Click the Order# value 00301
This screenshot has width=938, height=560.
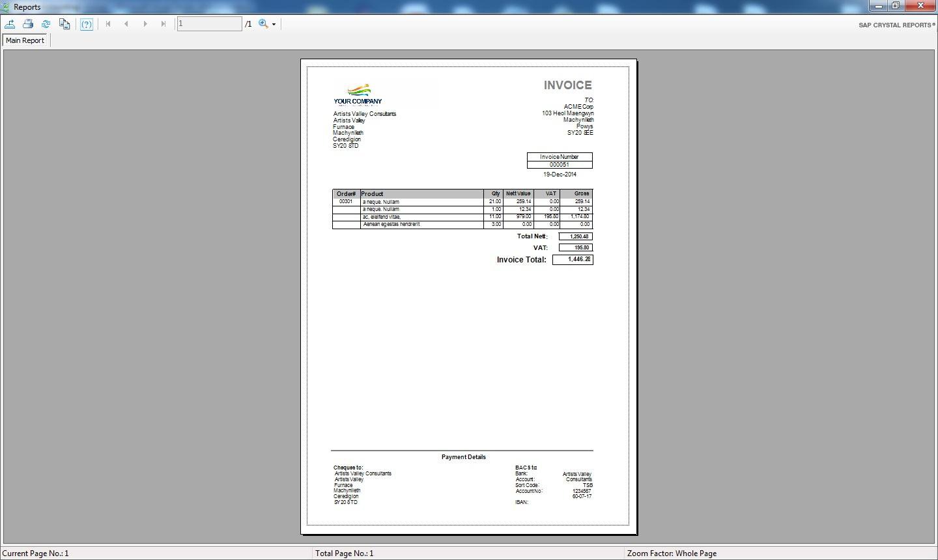[346, 202]
